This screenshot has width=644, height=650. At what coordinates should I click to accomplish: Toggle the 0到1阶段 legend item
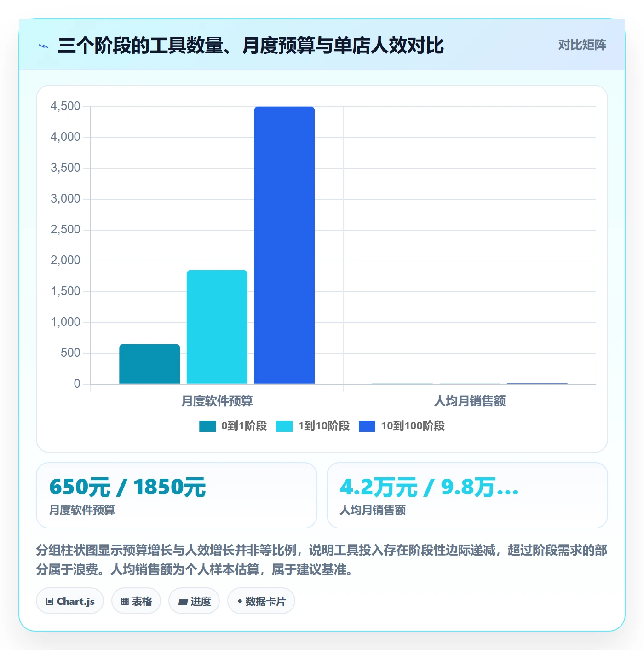point(233,426)
